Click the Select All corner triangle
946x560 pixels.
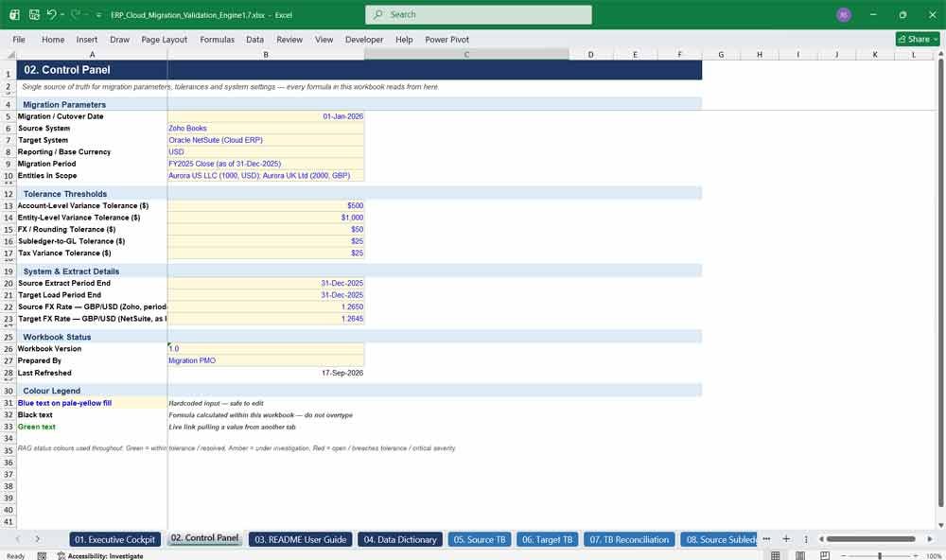click(x=9, y=54)
